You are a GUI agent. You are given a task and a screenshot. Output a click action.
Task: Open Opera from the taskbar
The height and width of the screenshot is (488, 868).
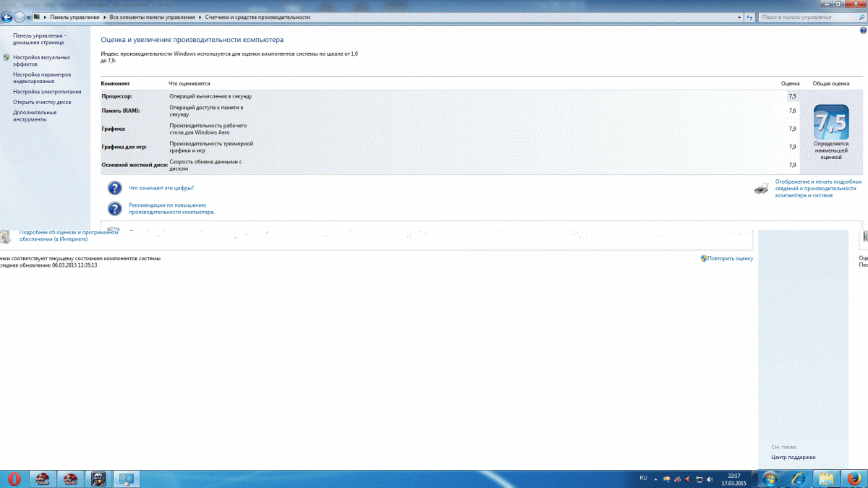click(x=14, y=479)
